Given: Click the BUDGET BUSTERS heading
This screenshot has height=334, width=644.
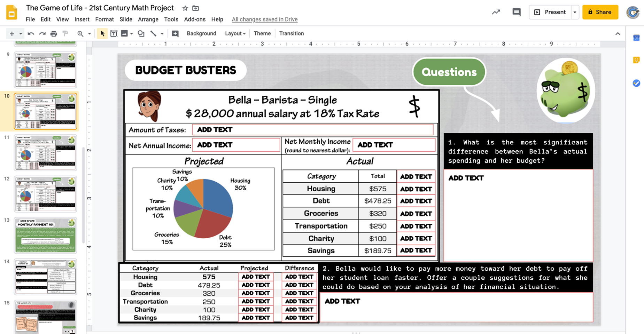Looking at the screenshot, I should click(186, 70).
